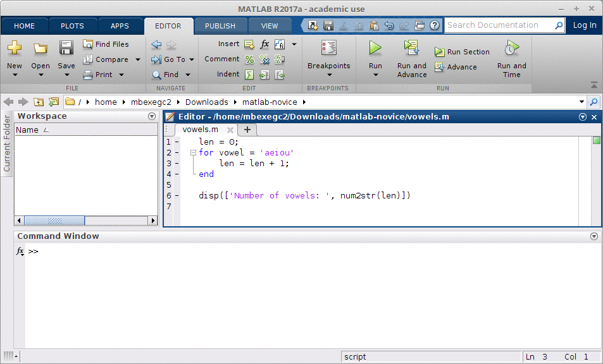This screenshot has width=603, height=364.
Task: Apply smart indent to the code
Action: point(249,74)
